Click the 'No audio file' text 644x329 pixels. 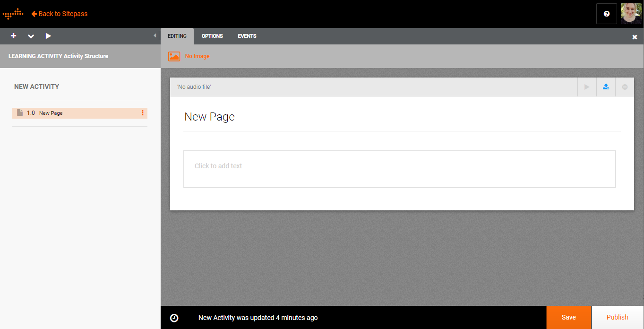coord(194,87)
